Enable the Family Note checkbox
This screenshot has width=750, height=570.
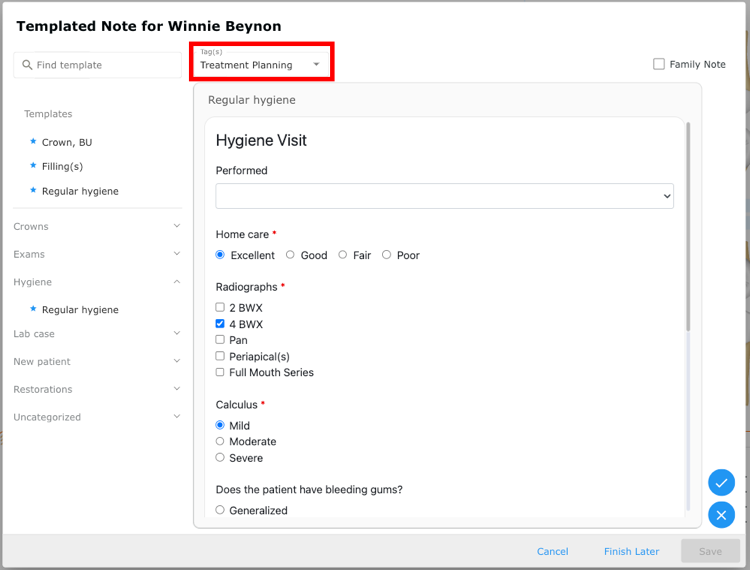tap(659, 64)
